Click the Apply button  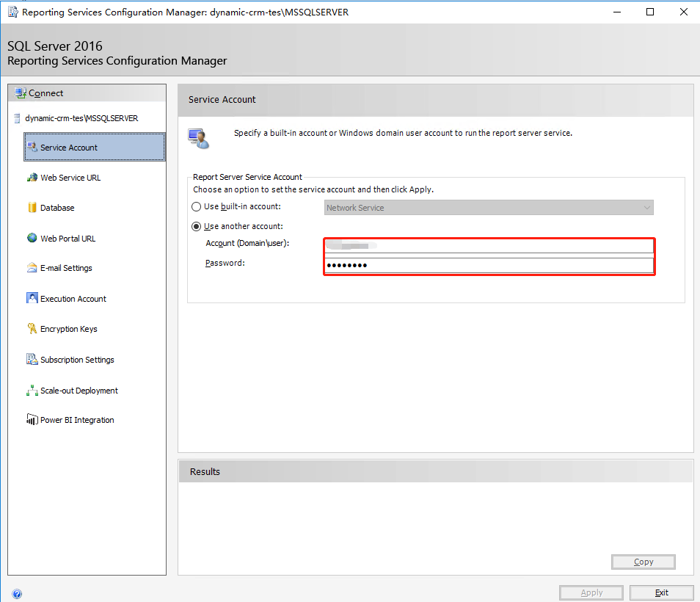point(591,592)
